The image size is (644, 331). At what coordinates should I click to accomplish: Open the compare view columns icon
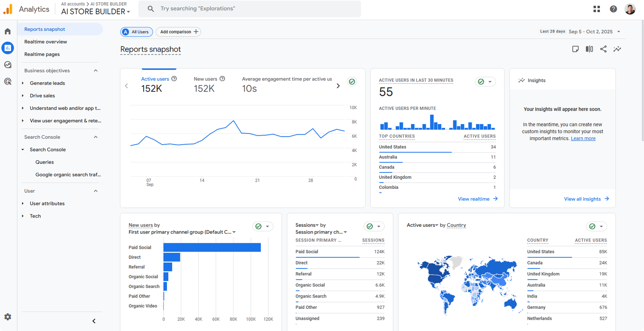point(589,49)
